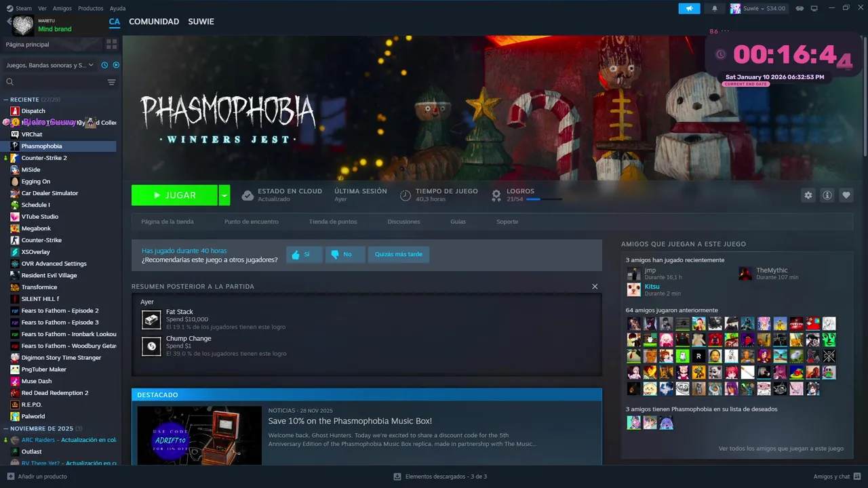Click the Maretu Mind brand now-playing widget

pyautogui.click(x=44, y=26)
